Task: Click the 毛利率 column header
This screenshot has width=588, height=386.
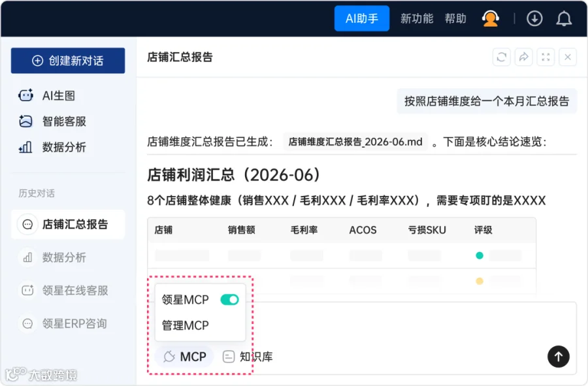Action: coord(304,230)
